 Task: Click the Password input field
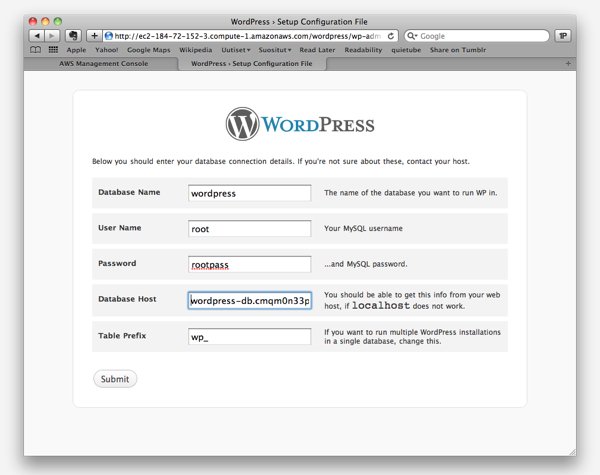click(250, 265)
